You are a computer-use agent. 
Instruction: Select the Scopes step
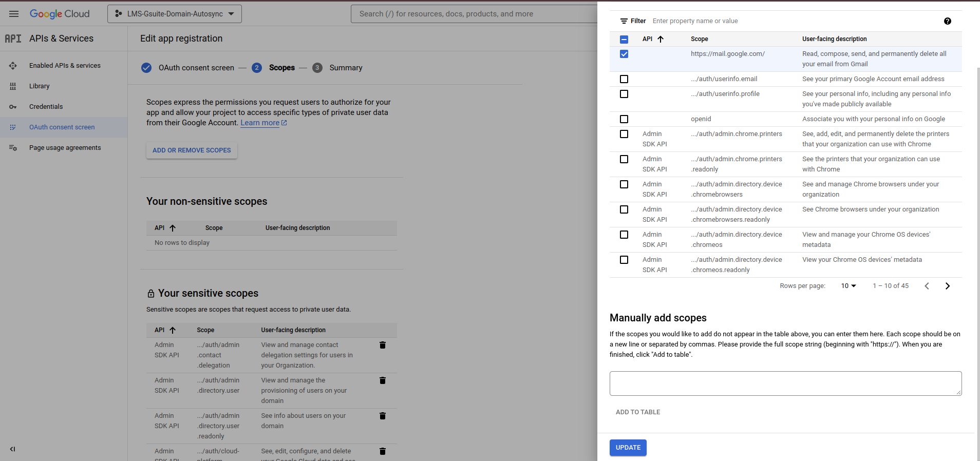pos(273,68)
